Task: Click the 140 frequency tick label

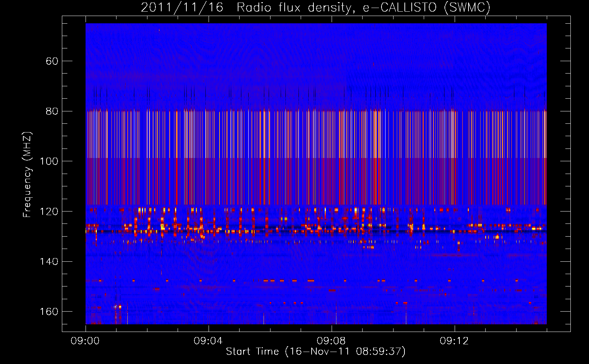Action: coord(49,261)
